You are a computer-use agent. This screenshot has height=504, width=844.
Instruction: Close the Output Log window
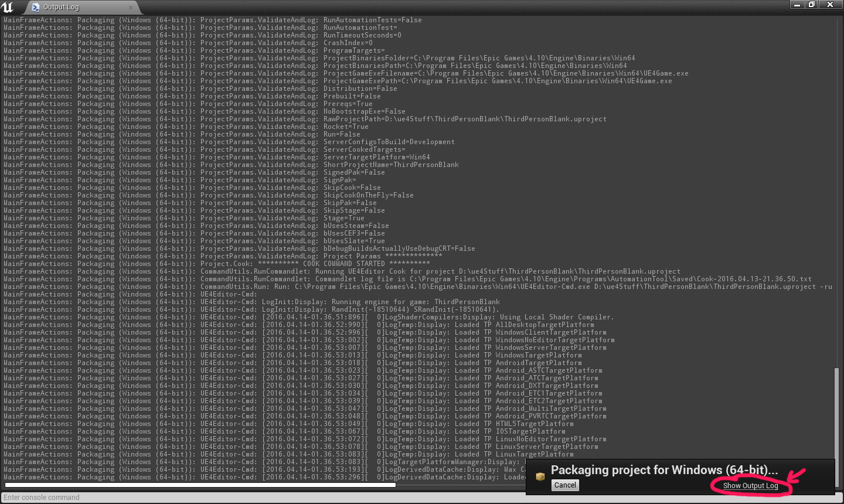tap(830, 5)
